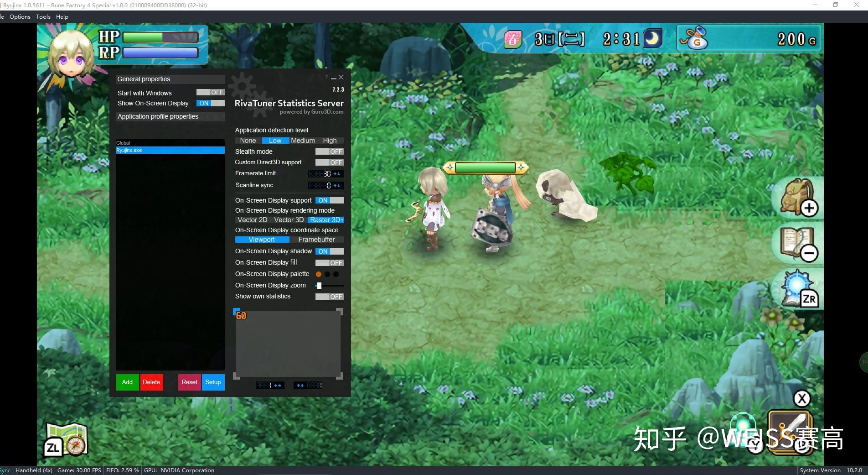The image size is (868, 475).
Task: Toggle Stealth mode switch
Action: click(329, 151)
